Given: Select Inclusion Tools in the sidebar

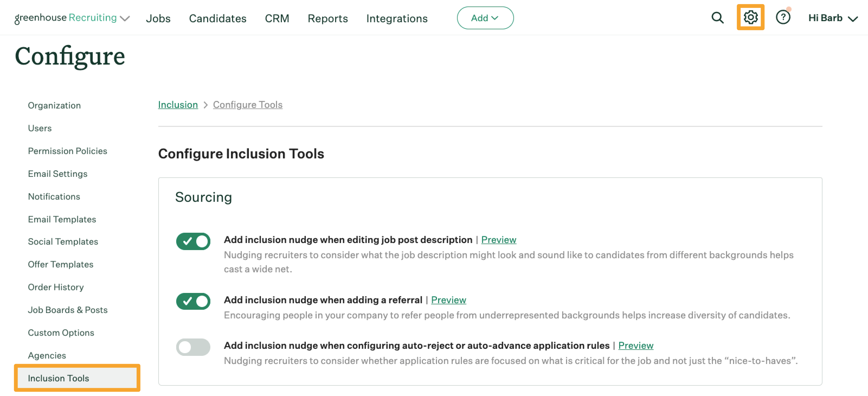Looking at the screenshot, I should [x=59, y=378].
